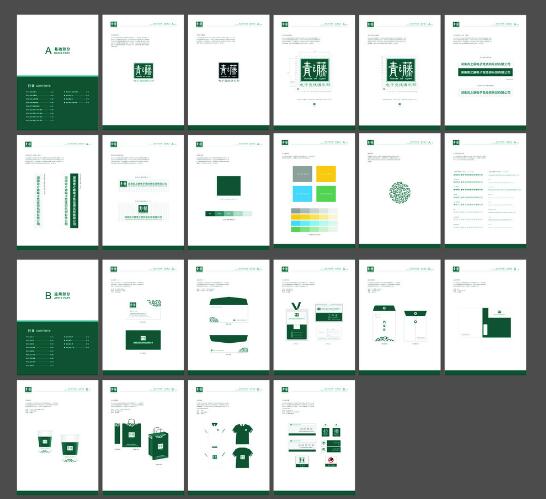Pick the bright green color swatch
The width and height of the screenshot is (546, 499).
pos(326,194)
